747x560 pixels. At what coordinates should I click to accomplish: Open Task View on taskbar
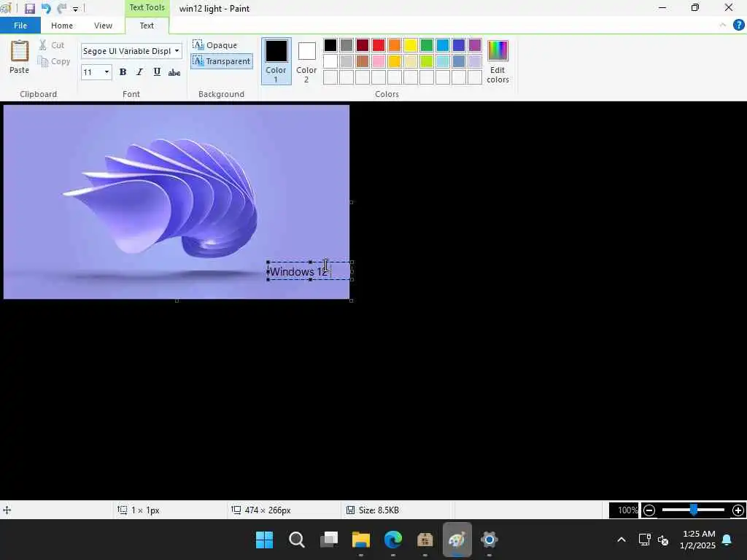pyautogui.click(x=329, y=540)
